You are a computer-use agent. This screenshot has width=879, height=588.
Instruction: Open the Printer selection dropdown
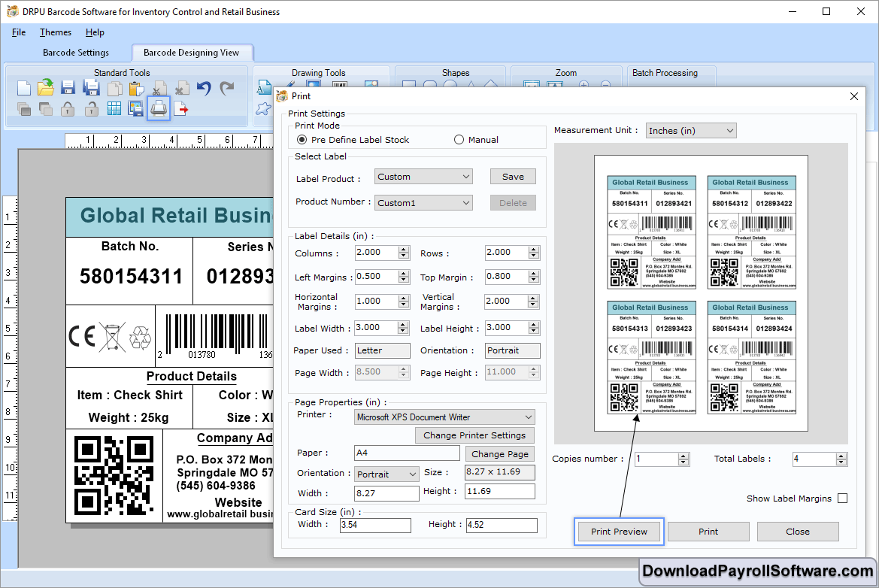point(445,417)
